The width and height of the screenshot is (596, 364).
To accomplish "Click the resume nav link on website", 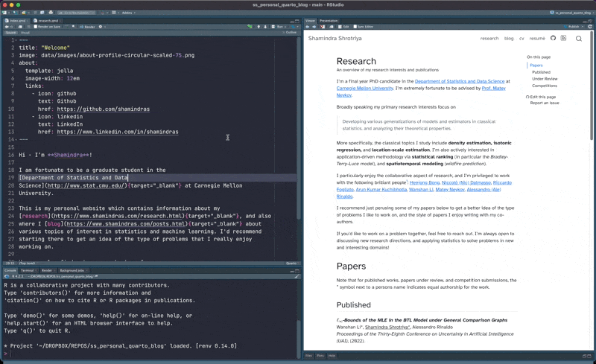I will click(537, 39).
